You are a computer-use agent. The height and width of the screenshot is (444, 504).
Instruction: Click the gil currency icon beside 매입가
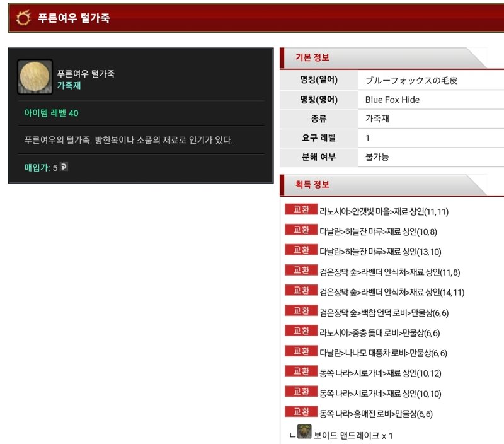(x=64, y=166)
